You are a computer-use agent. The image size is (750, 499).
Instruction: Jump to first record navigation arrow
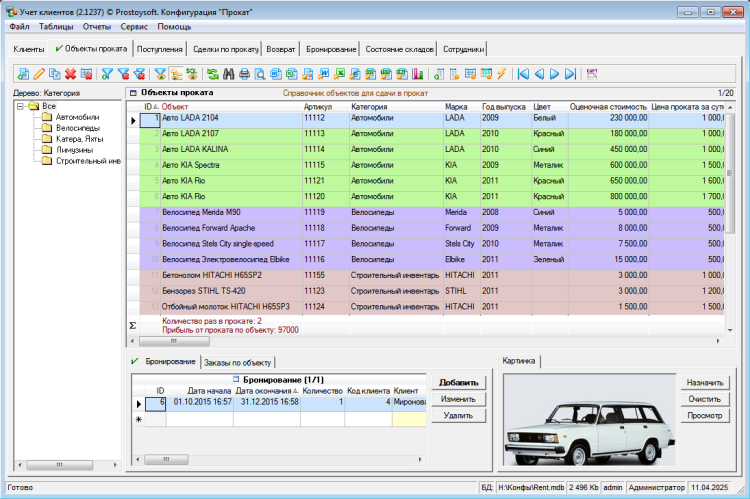522,74
